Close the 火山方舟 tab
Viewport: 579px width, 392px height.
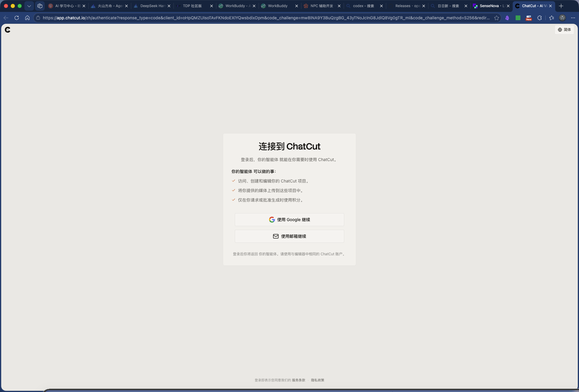pos(126,6)
